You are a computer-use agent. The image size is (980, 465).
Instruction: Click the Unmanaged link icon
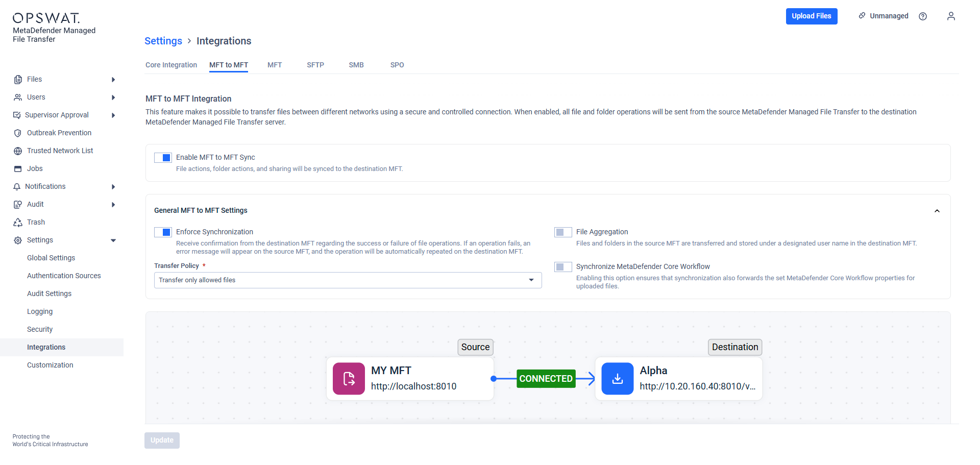pos(862,16)
